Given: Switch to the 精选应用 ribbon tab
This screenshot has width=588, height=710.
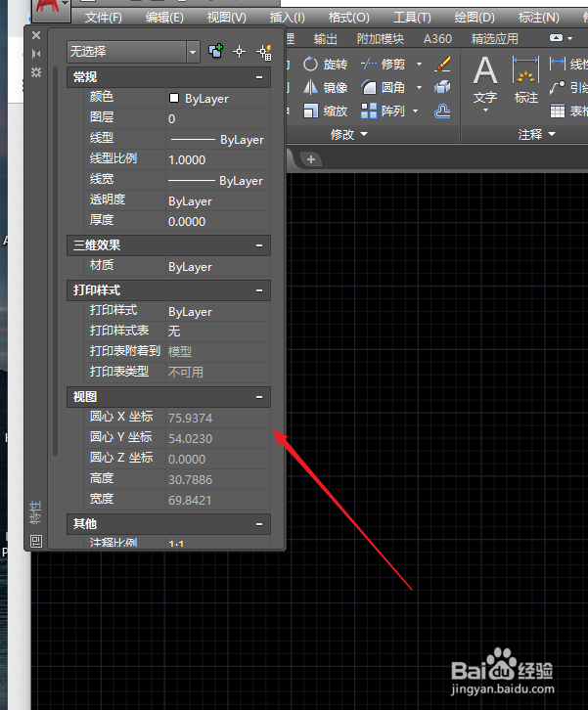Looking at the screenshot, I should tap(495, 39).
